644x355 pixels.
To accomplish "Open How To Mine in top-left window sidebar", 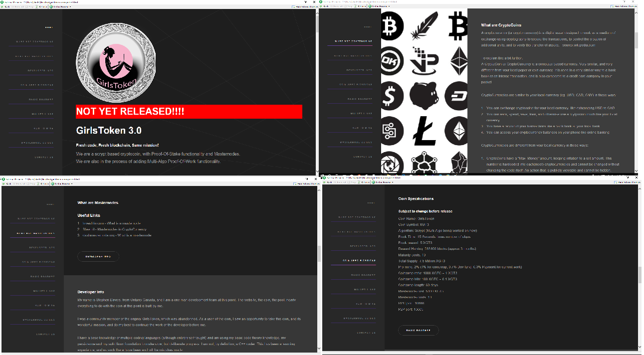I will [43, 128].
